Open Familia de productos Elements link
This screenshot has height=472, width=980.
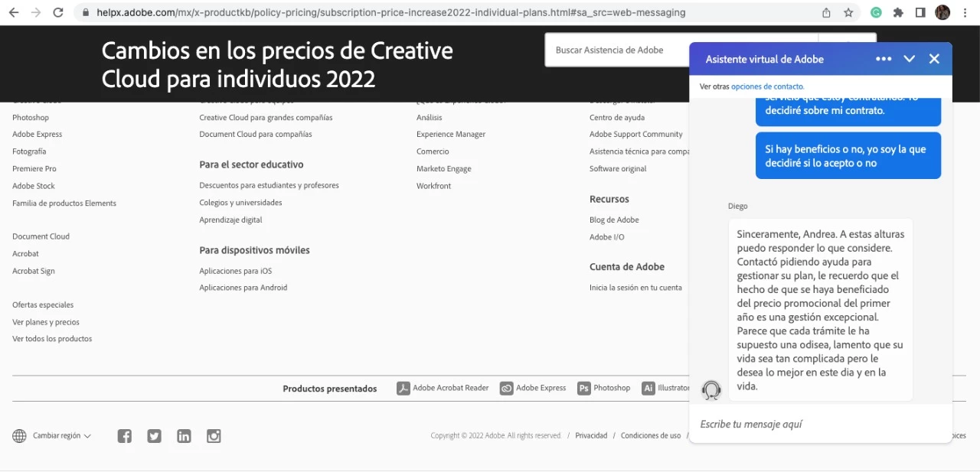point(64,203)
